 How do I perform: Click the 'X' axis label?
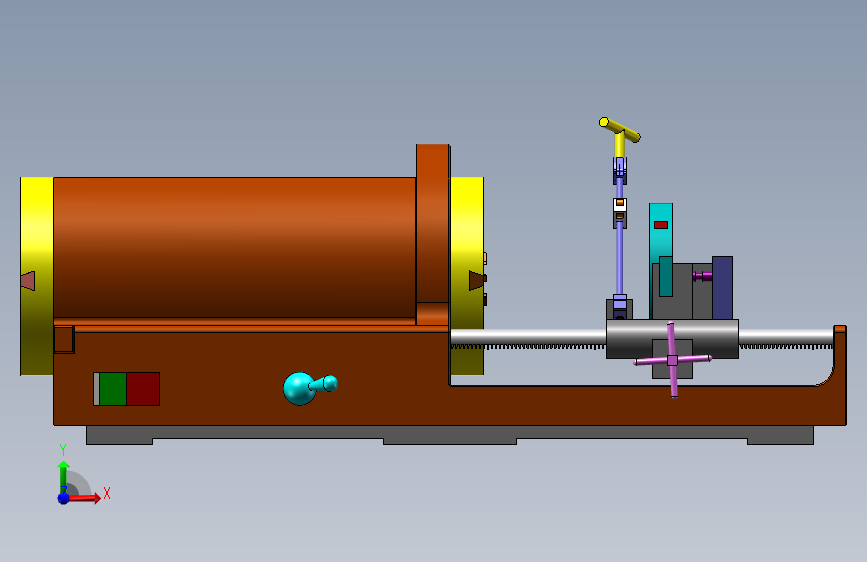click(x=107, y=493)
